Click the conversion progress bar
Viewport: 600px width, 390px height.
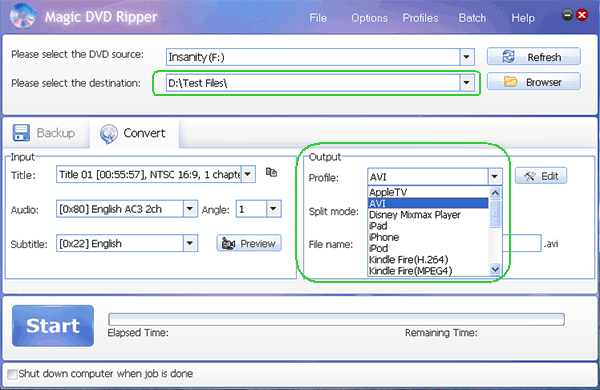click(336, 319)
